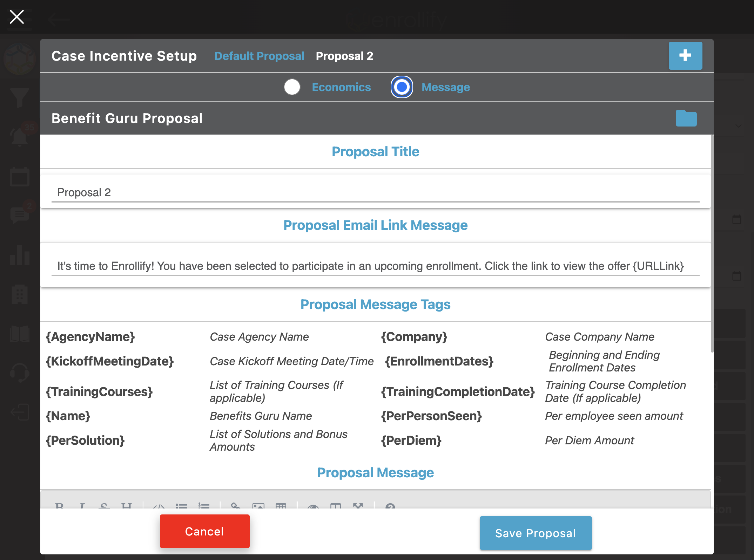
Task: Insert an image in message editor
Action: point(258,506)
